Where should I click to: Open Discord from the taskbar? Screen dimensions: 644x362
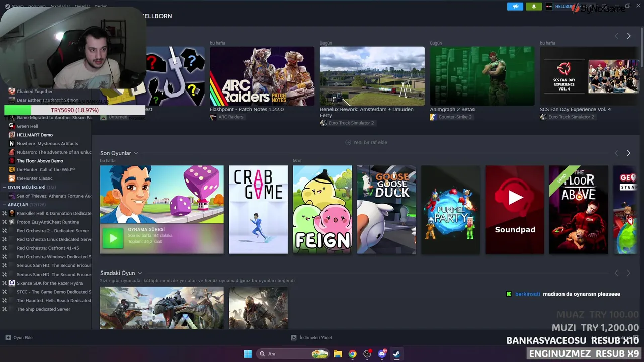pos(382,354)
